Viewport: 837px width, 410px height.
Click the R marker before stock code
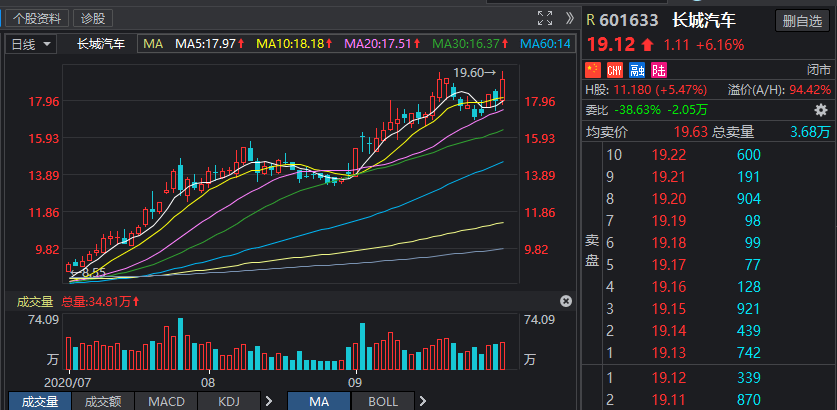coord(590,20)
